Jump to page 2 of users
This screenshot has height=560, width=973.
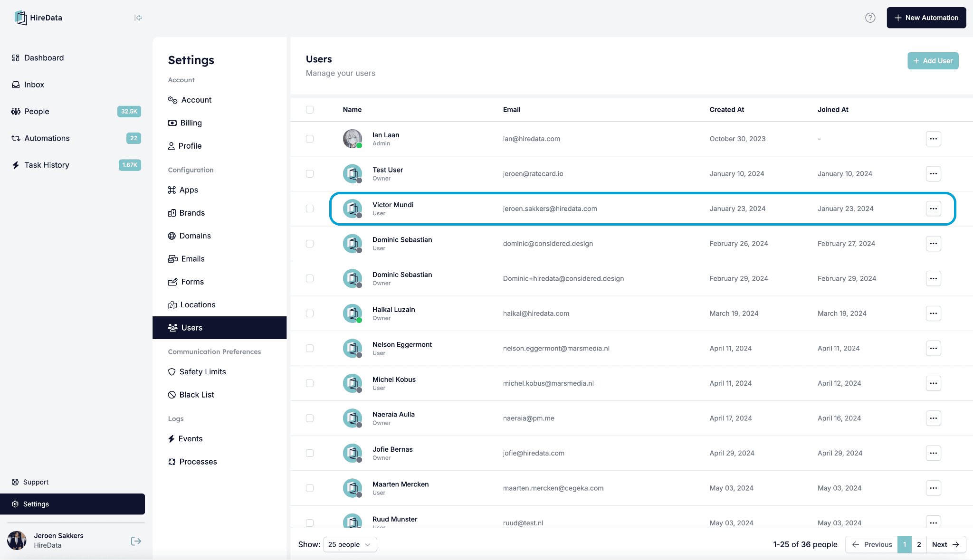click(919, 544)
